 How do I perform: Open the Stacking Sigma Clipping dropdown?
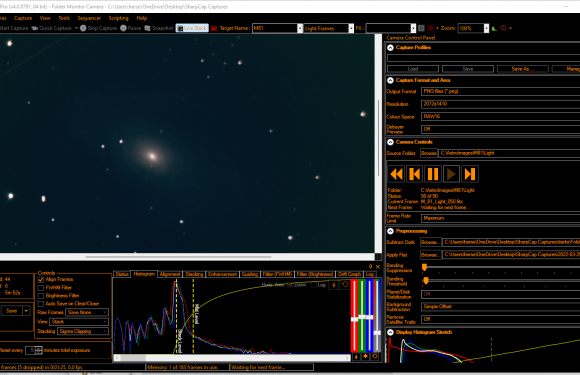tap(83, 331)
